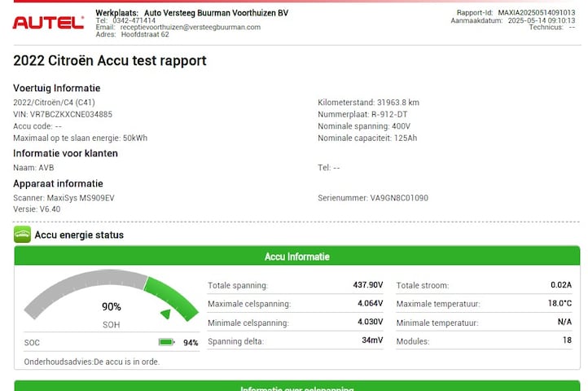Click the Modules label
The height and width of the screenshot is (391, 588).
[413, 341]
